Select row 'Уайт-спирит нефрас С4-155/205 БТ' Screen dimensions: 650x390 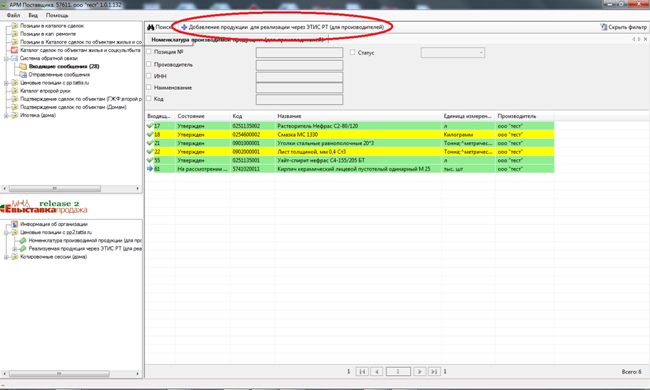tap(349, 160)
